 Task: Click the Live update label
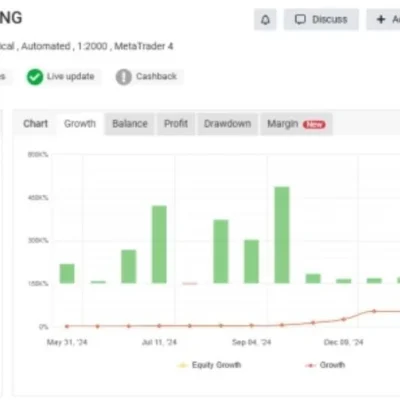[70, 76]
